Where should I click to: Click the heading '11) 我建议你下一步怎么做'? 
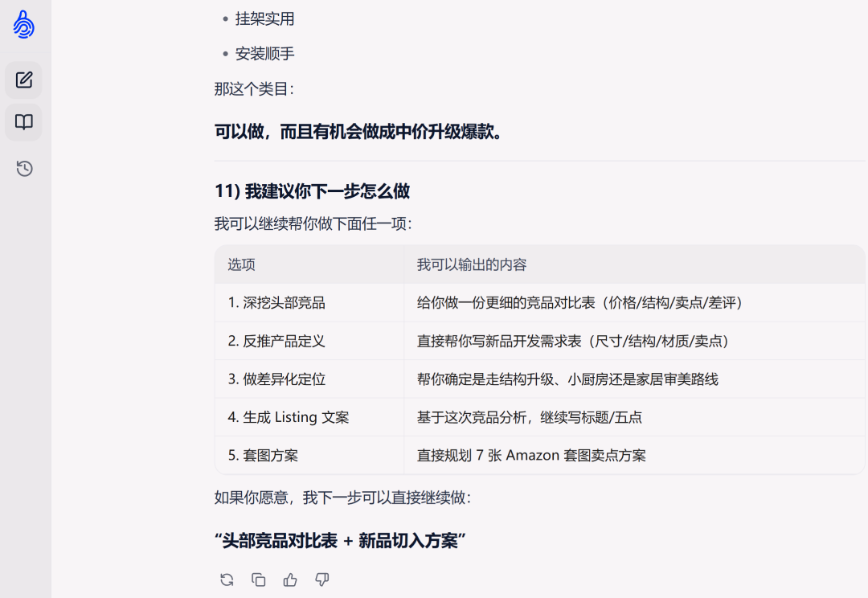pyautogui.click(x=312, y=191)
